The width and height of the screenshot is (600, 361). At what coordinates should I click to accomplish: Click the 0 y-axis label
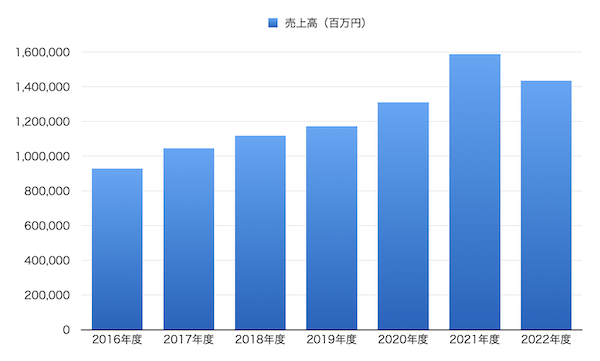click(67, 330)
